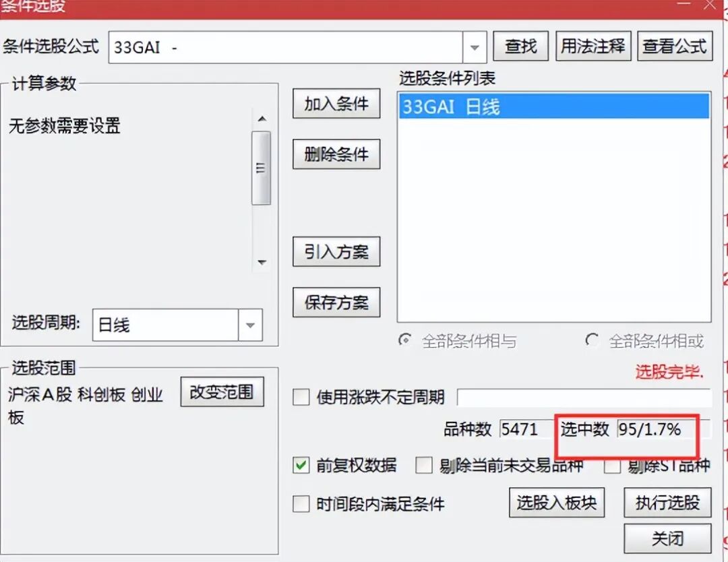Click the 删除条件 button

point(336,154)
